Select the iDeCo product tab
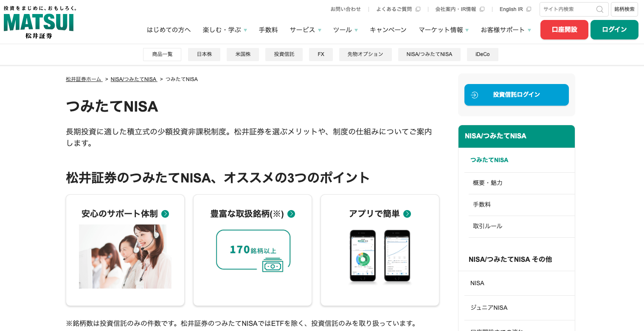 pos(482,54)
